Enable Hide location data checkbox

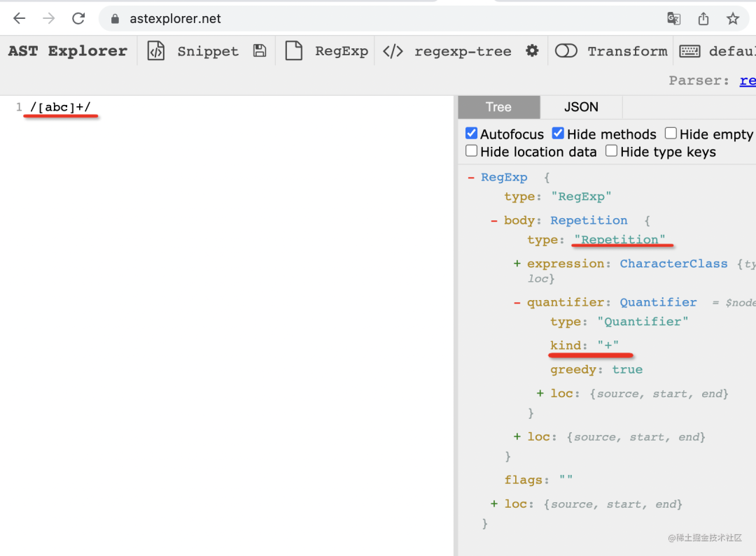471,151
